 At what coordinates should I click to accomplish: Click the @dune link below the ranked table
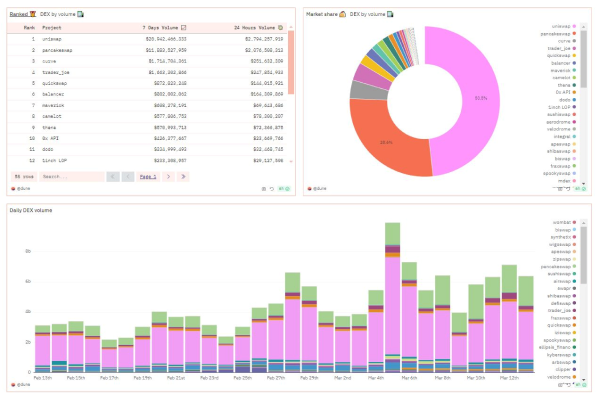[21, 188]
